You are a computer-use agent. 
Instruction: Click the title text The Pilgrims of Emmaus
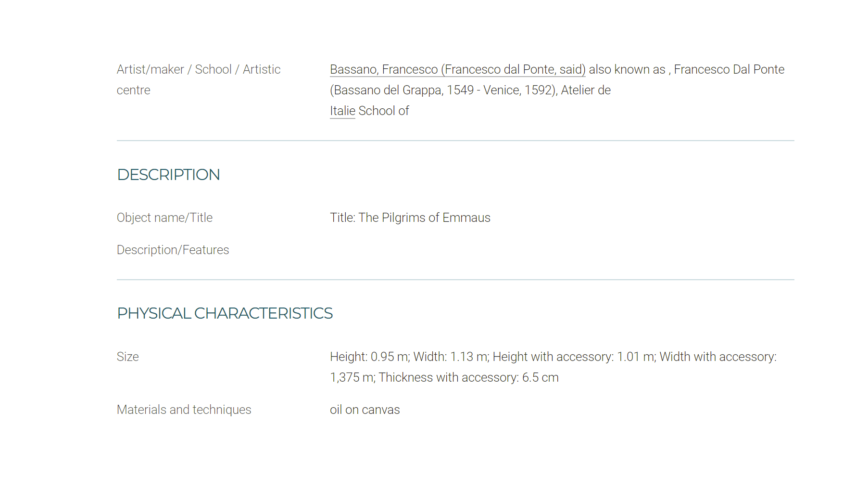(424, 218)
